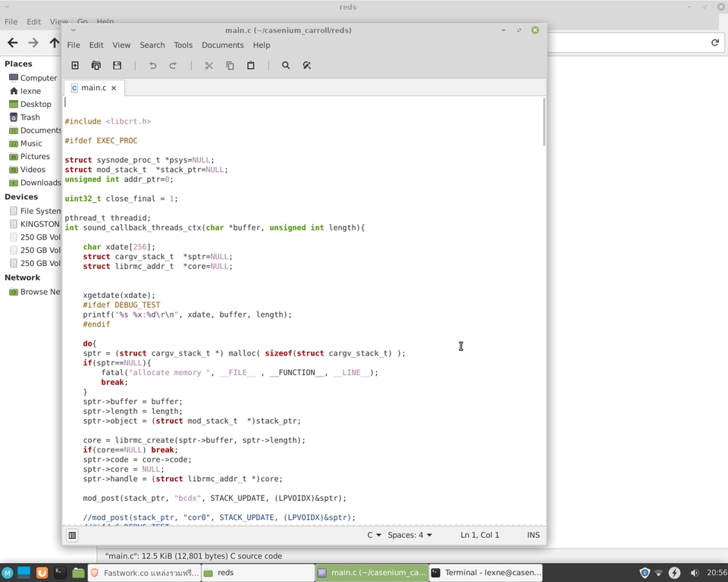728x582 pixels.
Task: Open the C language selector dropdown
Action: [x=374, y=535]
